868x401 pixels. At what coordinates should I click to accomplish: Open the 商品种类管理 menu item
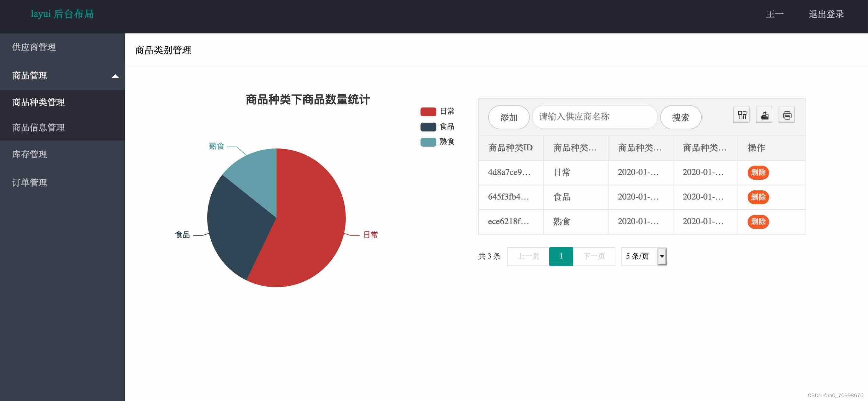pyautogui.click(x=38, y=102)
